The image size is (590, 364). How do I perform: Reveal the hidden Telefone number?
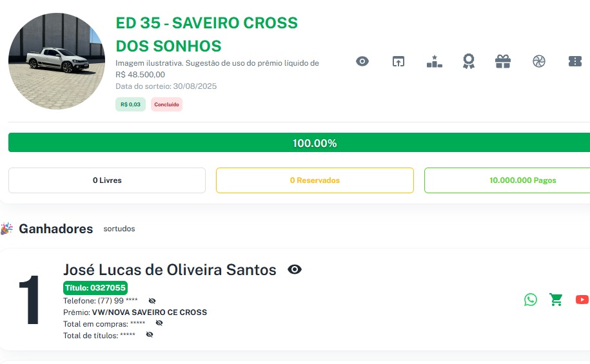coord(152,301)
